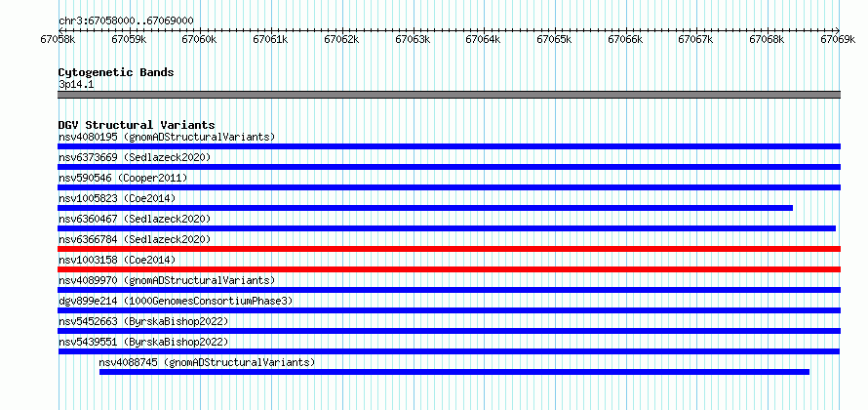
Task: Select the blue bar under nsv5439551
Action: pos(449,351)
